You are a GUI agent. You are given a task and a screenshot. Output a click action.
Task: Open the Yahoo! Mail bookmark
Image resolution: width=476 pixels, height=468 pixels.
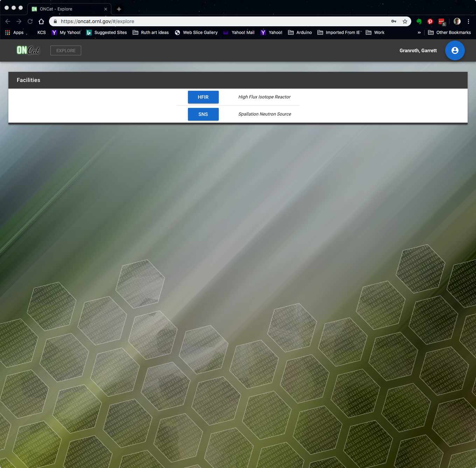[239, 33]
